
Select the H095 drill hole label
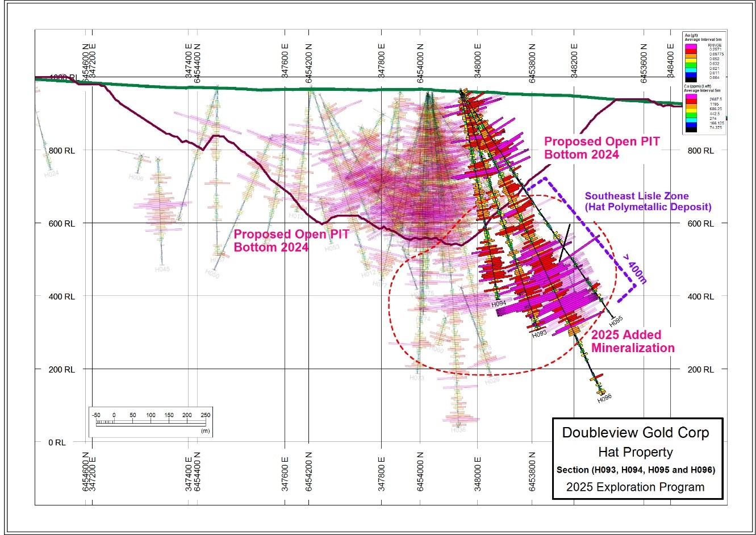616,319
